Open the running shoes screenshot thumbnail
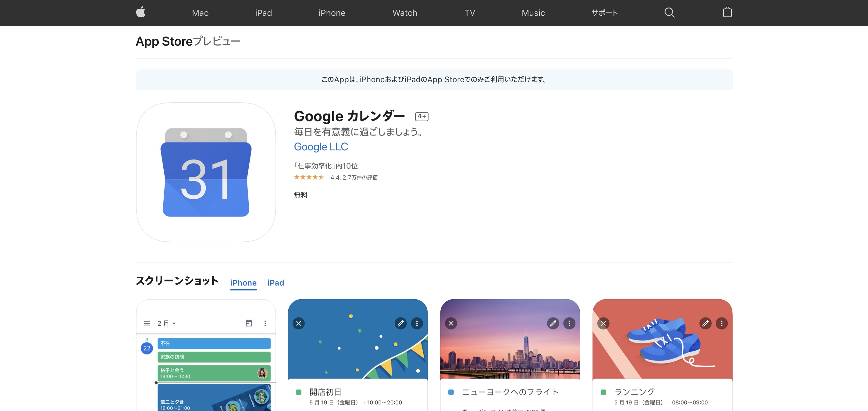Viewport: 868px width, 411px height. [x=663, y=355]
